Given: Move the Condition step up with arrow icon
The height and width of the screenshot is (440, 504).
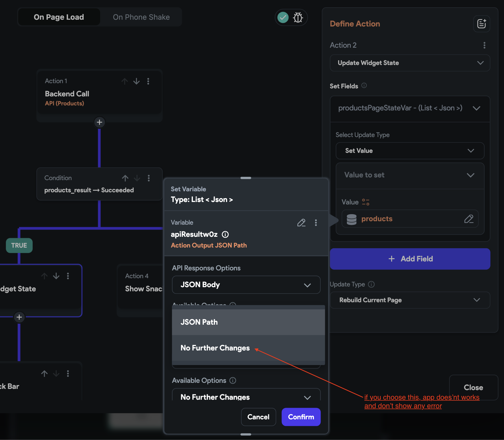Looking at the screenshot, I should (125, 178).
